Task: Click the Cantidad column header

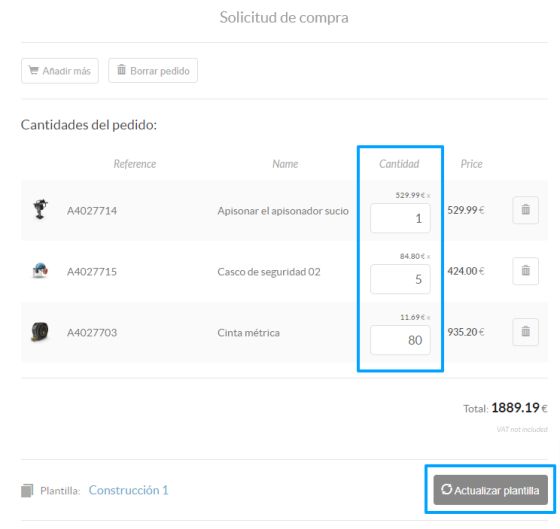Action: pyautogui.click(x=399, y=164)
